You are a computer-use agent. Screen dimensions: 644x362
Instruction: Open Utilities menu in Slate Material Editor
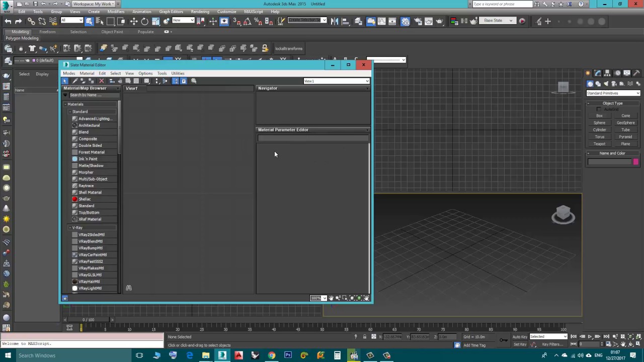click(x=178, y=73)
